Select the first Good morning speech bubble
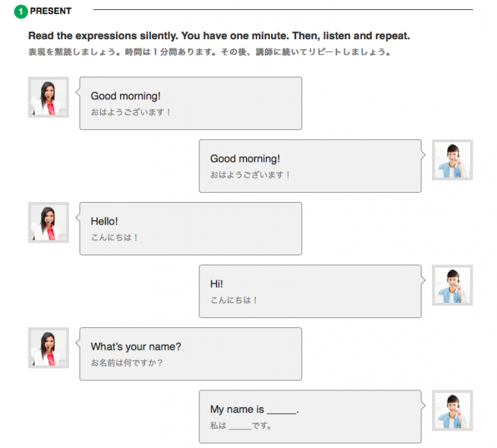The height and width of the screenshot is (448, 497). (x=190, y=103)
